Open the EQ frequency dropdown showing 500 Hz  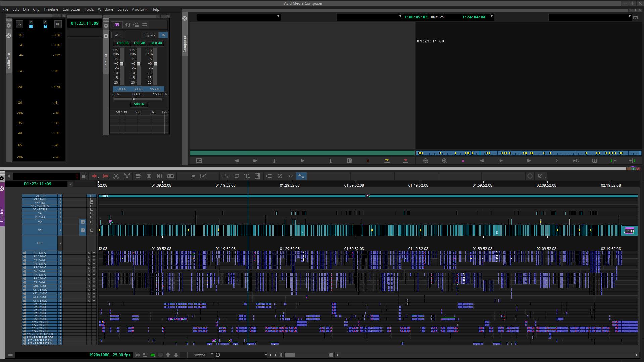tap(139, 104)
